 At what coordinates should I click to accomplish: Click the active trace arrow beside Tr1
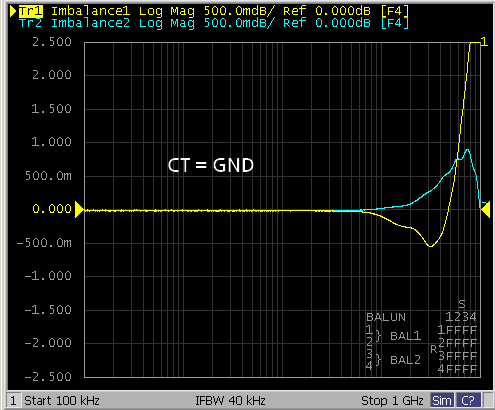(13, 11)
